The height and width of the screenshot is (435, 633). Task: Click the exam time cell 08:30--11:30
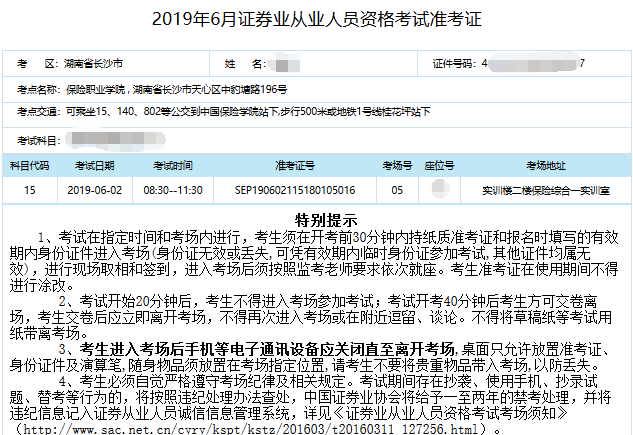coord(172,188)
